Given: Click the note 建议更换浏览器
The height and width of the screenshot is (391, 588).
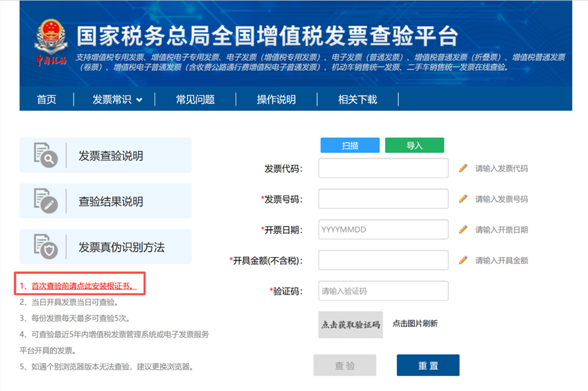Looking at the screenshot, I should (x=165, y=367).
